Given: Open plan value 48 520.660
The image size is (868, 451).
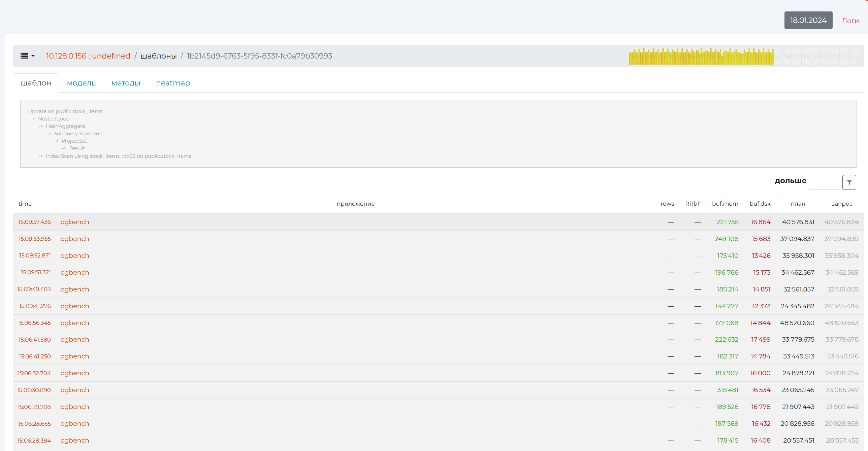Looking at the screenshot, I should coord(797,323).
